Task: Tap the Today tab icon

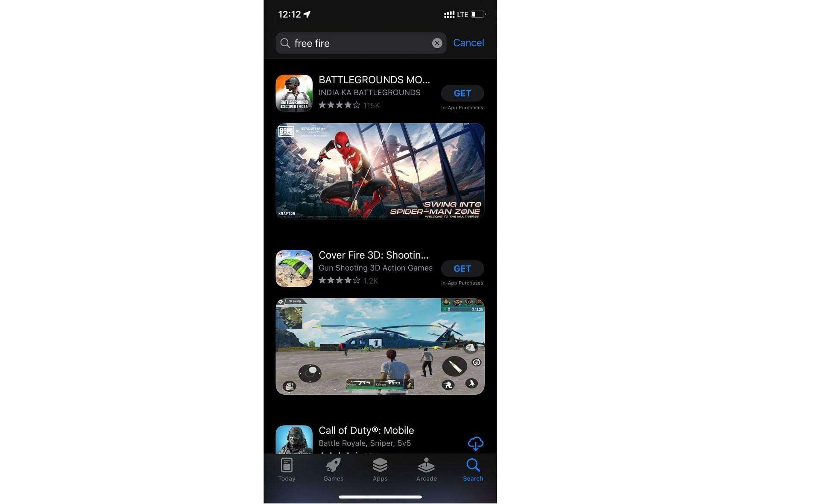Action: pyautogui.click(x=287, y=468)
